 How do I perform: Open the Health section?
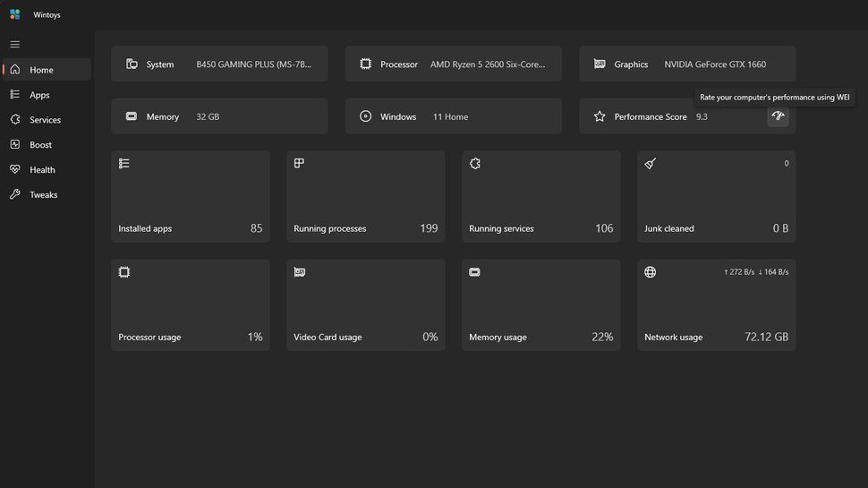(47, 169)
